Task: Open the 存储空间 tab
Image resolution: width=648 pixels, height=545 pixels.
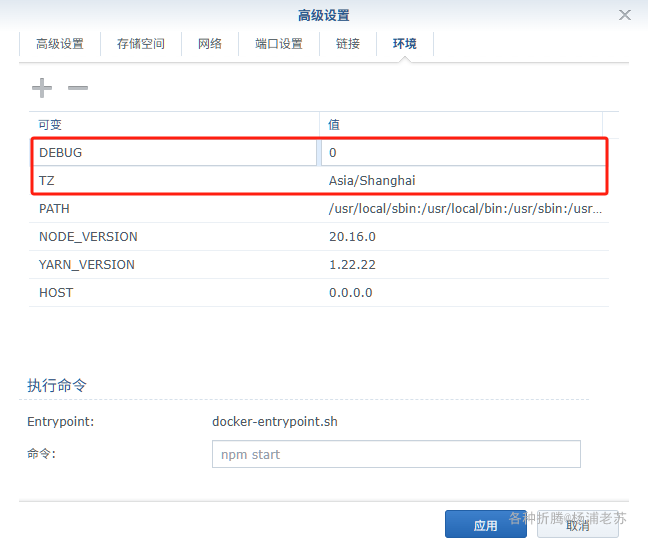Action: point(141,44)
